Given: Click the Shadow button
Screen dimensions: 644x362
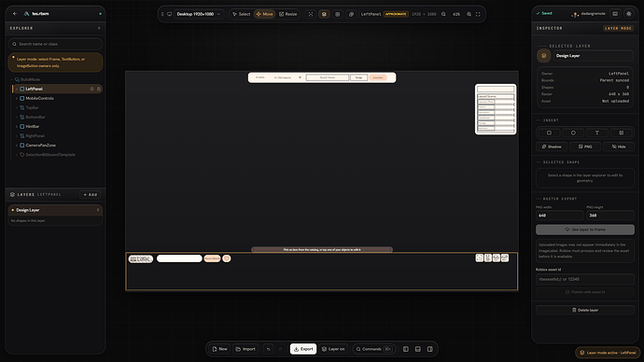Looking at the screenshot, I should (552, 146).
